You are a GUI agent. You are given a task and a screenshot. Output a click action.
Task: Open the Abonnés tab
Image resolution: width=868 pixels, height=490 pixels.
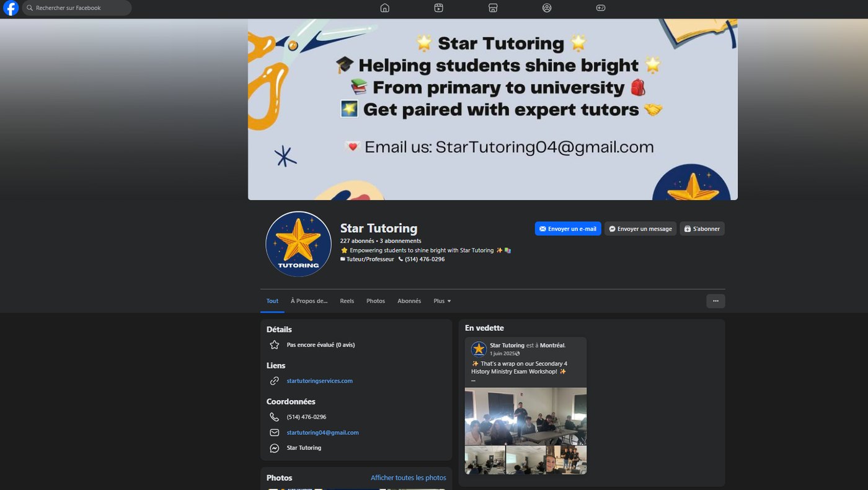409,301
